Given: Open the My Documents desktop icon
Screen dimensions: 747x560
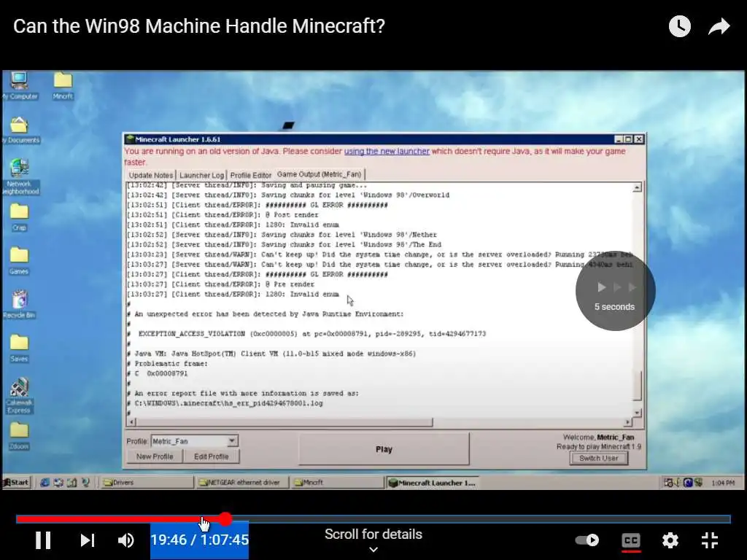Looking at the screenshot, I should 19,130.
